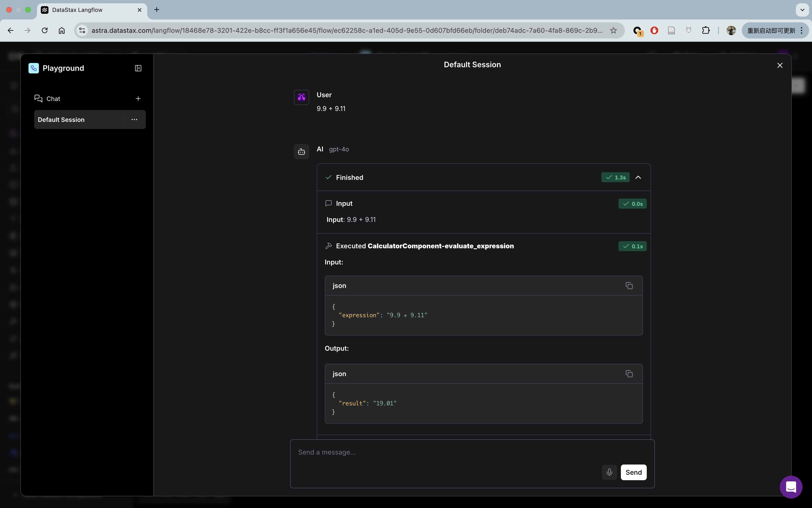Click the user message 9.9 + 9.11
This screenshot has height=508, width=812.
pyautogui.click(x=331, y=109)
